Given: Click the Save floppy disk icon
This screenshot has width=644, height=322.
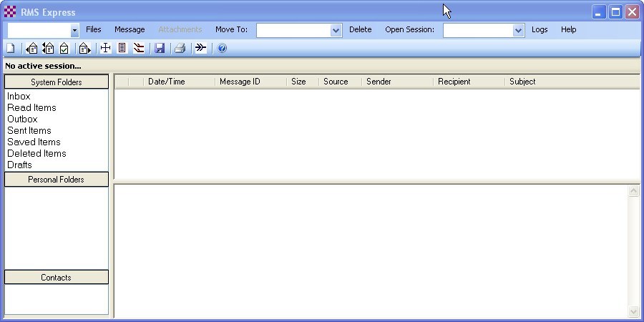Looking at the screenshot, I should point(160,49).
